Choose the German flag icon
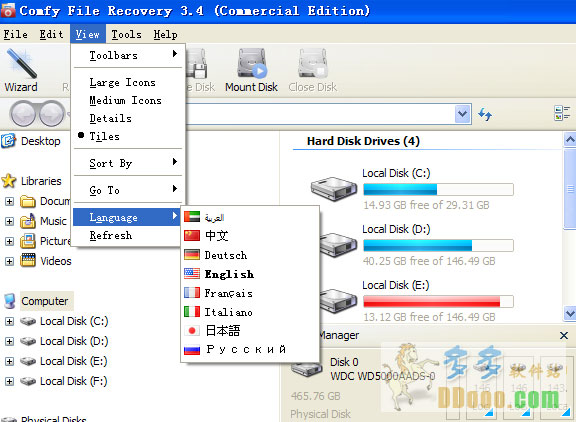Image resolution: width=576 pixels, height=422 pixels. pyautogui.click(x=192, y=255)
